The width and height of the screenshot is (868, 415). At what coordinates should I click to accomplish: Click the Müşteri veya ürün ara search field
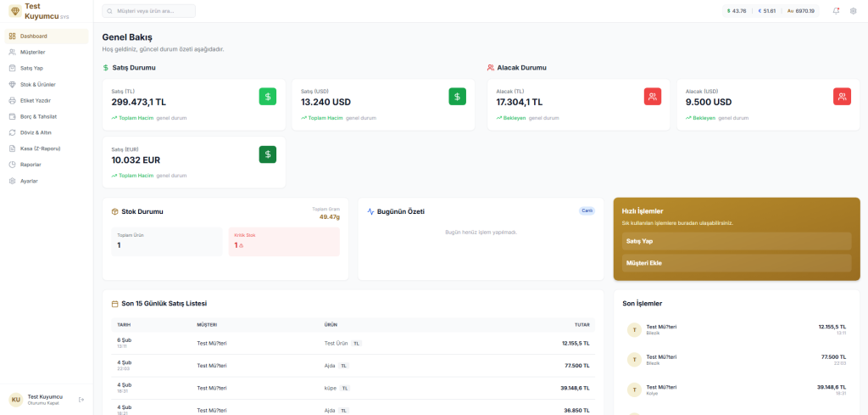tap(148, 11)
